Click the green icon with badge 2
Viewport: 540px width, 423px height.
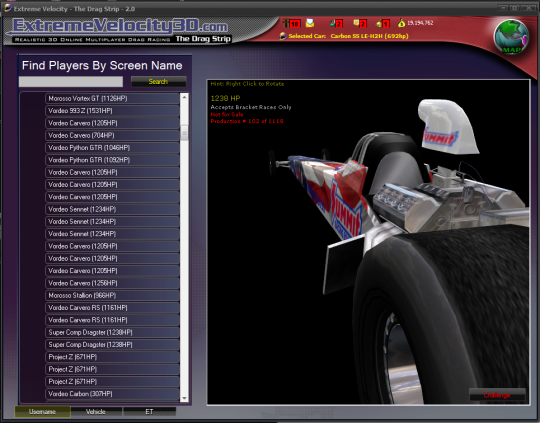[336, 23]
